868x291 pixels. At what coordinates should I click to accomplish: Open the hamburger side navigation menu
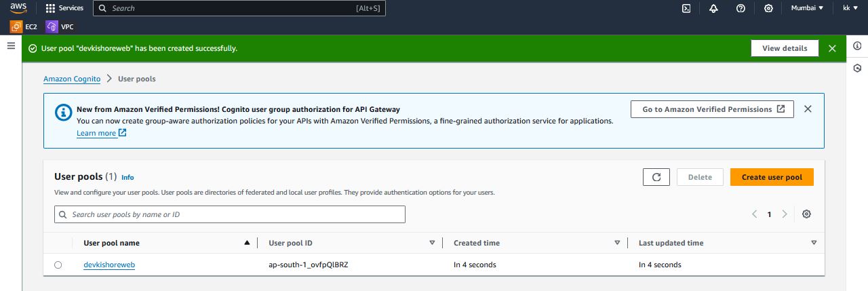[11, 45]
